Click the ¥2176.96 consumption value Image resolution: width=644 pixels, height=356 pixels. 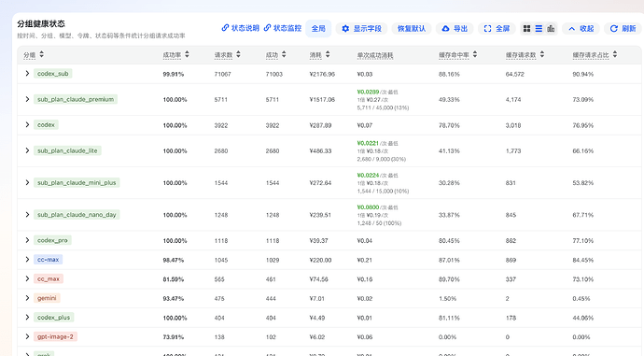point(322,75)
